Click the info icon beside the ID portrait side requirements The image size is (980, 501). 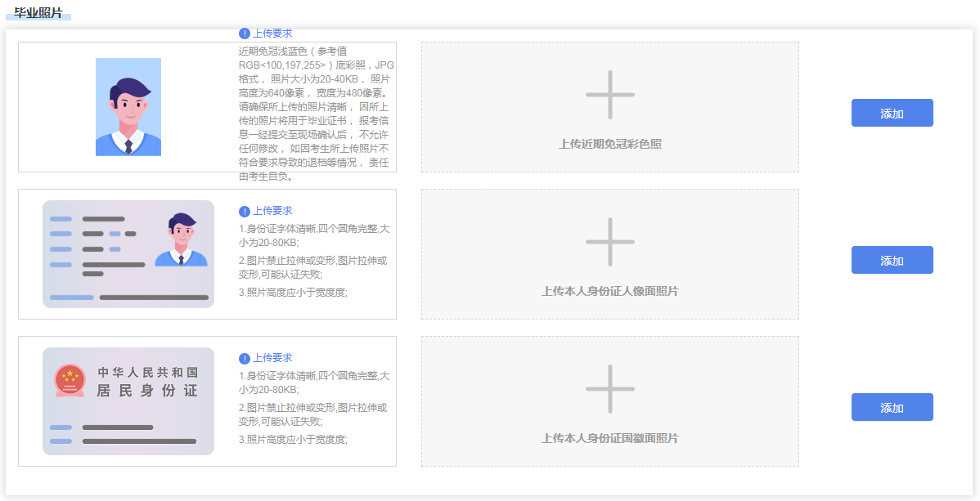tap(245, 211)
